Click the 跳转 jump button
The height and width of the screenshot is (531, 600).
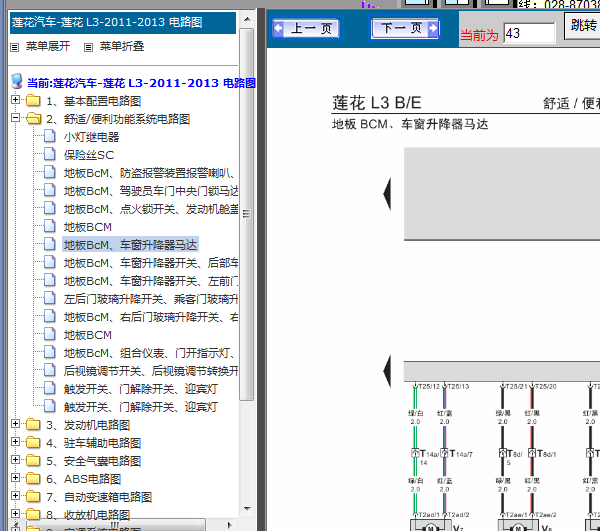583,25
